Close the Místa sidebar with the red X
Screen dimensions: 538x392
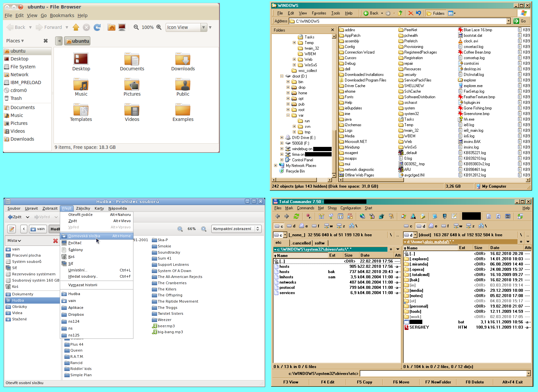56,241
